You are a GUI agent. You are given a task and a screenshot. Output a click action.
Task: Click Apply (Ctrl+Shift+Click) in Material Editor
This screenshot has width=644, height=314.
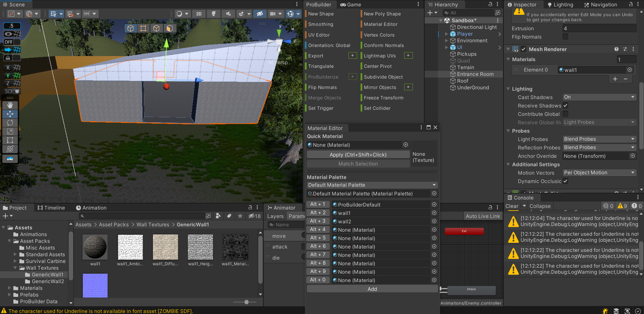(x=358, y=154)
